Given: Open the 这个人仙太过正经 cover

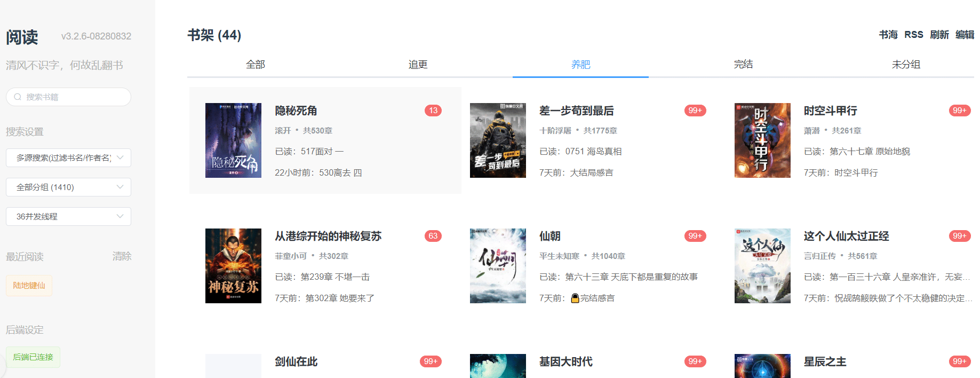Looking at the screenshot, I should point(762,266).
